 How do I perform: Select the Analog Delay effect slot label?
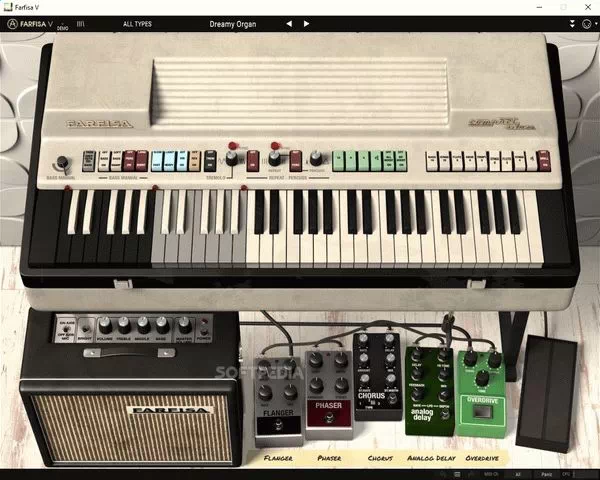pos(432,458)
